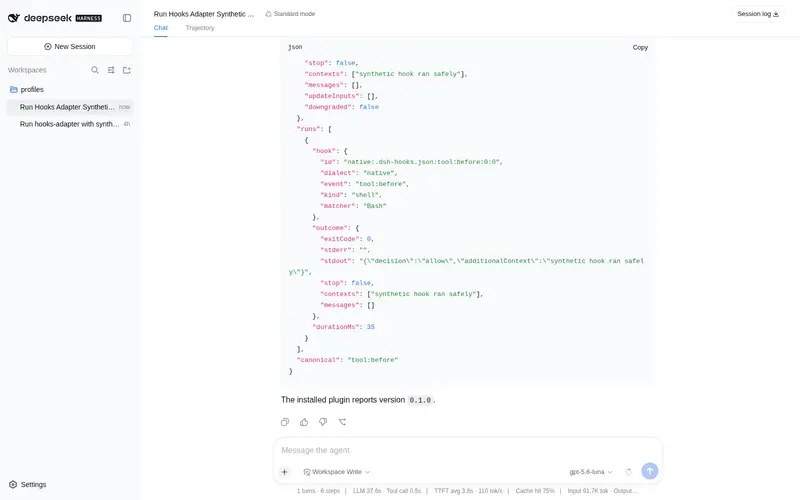Click the "kind": "shell" line

pyautogui.click(x=351, y=195)
